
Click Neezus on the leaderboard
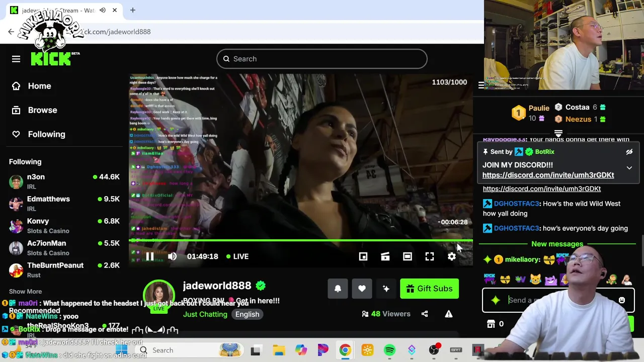pos(578,119)
